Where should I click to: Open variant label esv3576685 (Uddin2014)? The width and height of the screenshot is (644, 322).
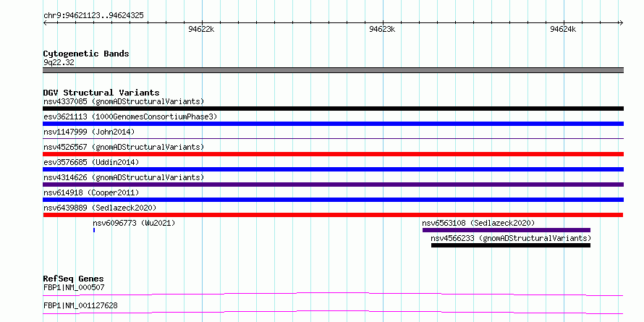91,162
